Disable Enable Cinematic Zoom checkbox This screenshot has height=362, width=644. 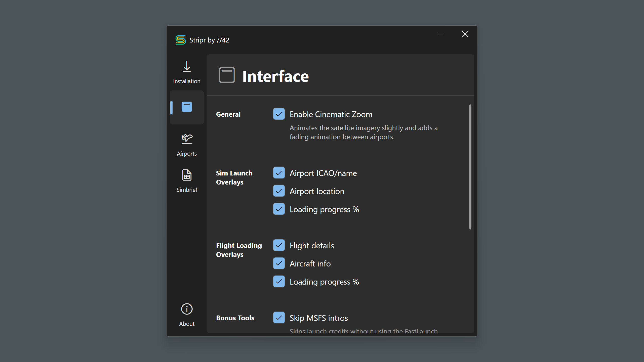[x=279, y=114]
